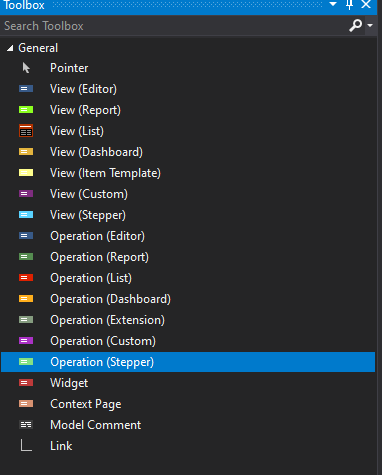The height and width of the screenshot is (475, 382).
Task: Collapse the General toolbox group
Action: (10, 48)
